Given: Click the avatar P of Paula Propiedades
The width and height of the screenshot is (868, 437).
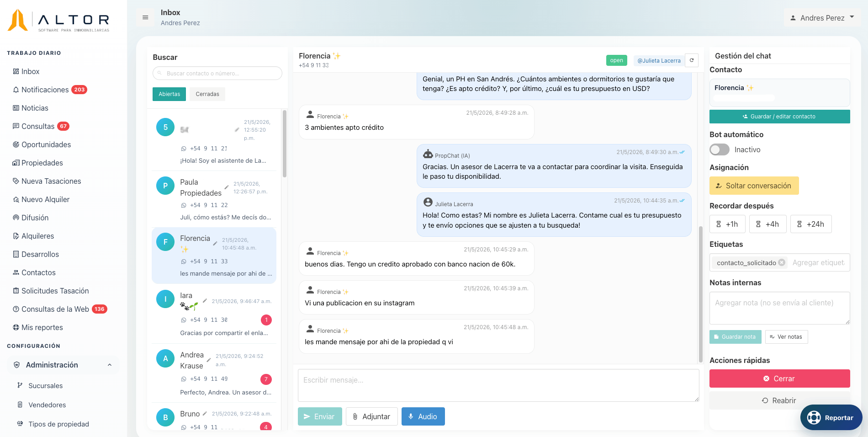Looking at the screenshot, I should 165,186.
